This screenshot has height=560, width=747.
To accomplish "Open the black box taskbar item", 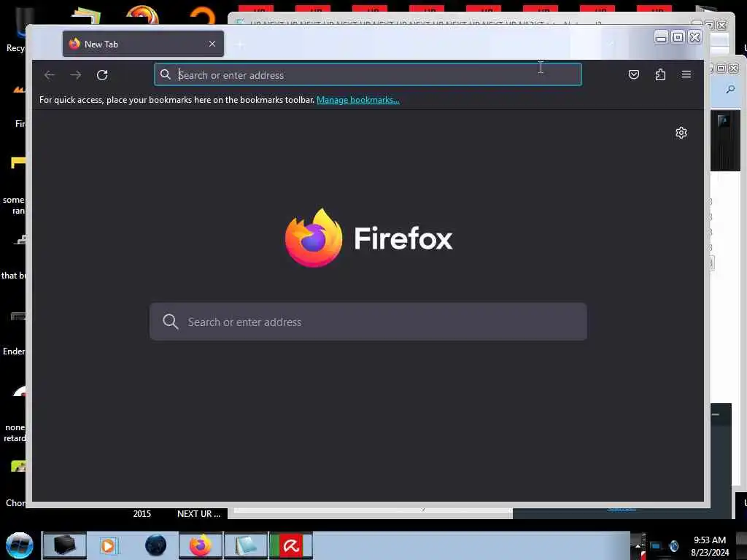I will (x=64, y=545).
